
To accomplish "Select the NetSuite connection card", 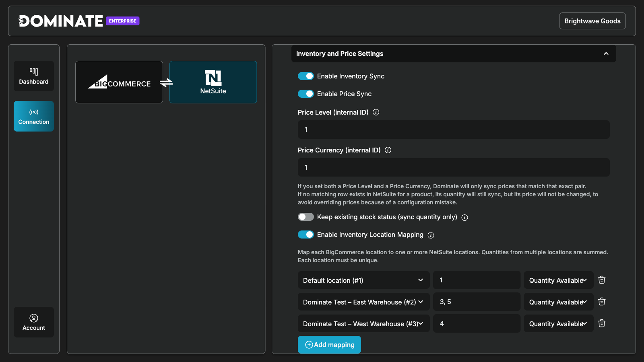I will 213,82.
